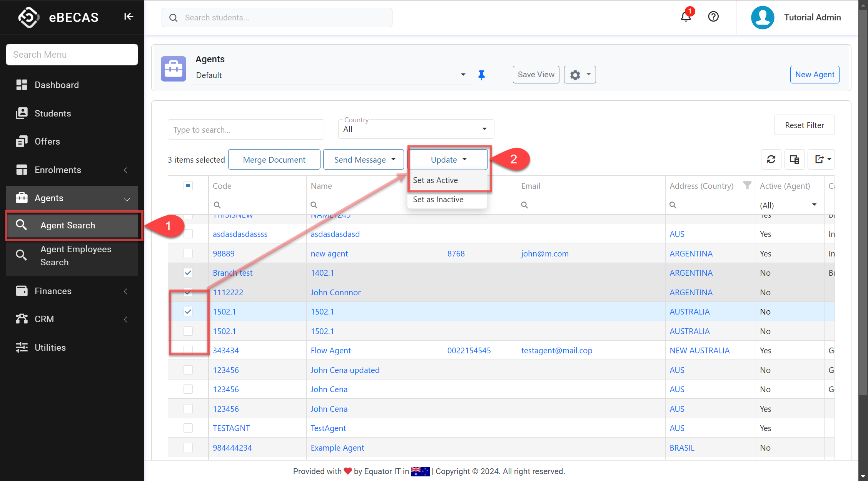The height and width of the screenshot is (481, 868).
Task: Open the column chooser icon
Action: (795, 159)
